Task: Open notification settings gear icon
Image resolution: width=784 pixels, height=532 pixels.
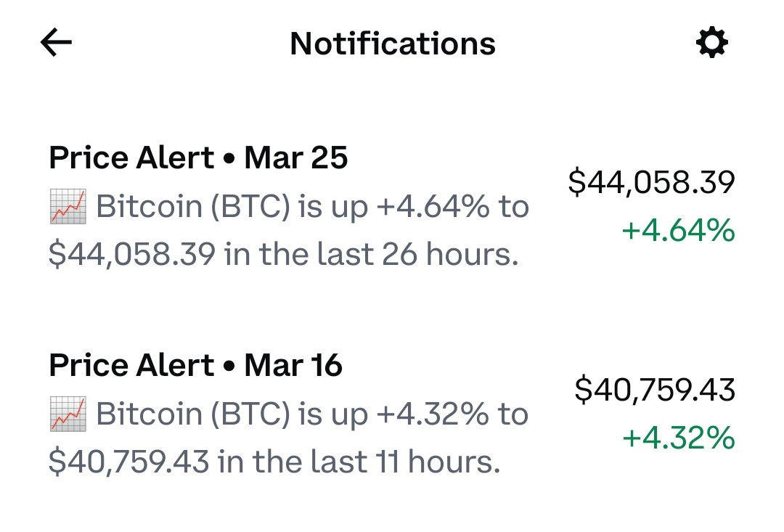Action: 712,43
